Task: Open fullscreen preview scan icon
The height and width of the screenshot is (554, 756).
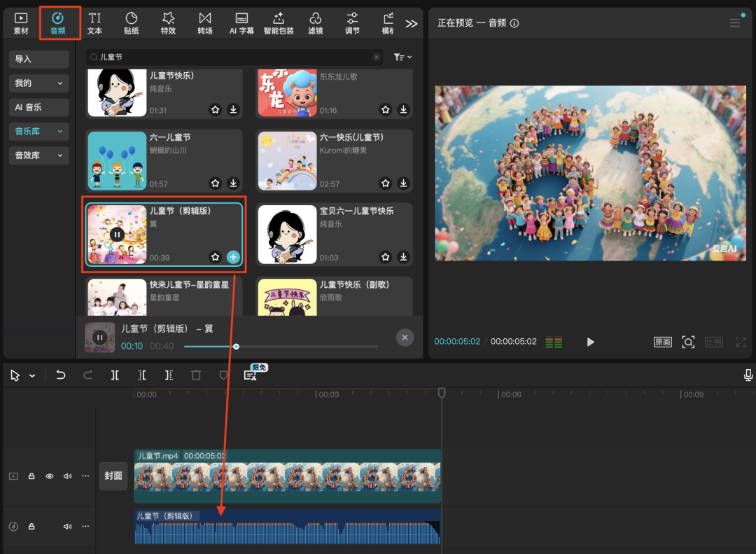Action: pos(688,342)
